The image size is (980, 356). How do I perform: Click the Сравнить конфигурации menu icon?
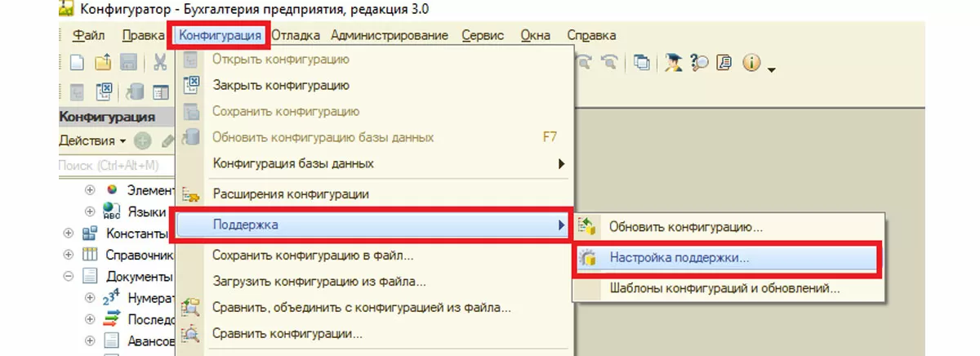click(191, 334)
